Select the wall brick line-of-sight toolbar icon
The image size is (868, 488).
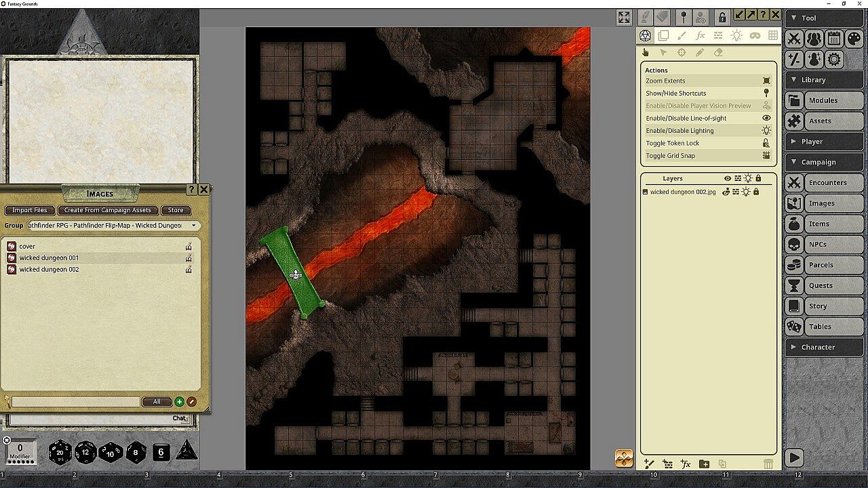(718, 36)
